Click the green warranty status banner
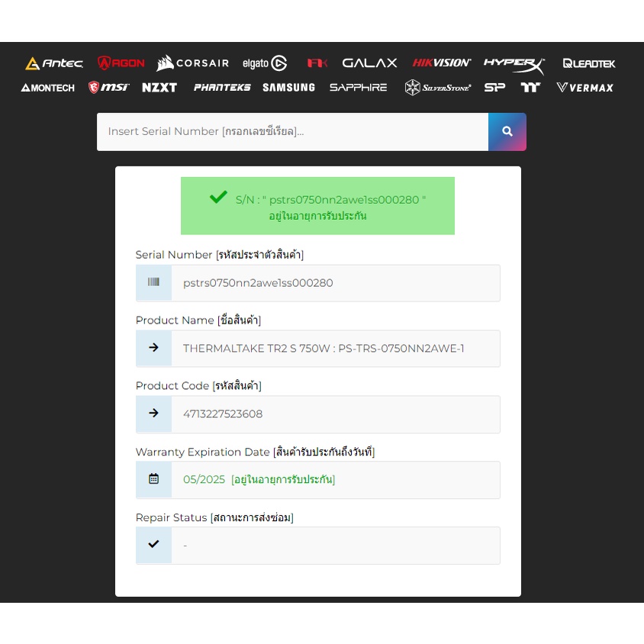 [317, 206]
